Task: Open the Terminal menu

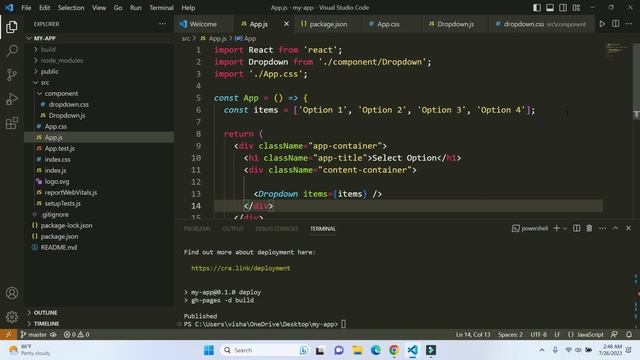Action: click(161, 7)
